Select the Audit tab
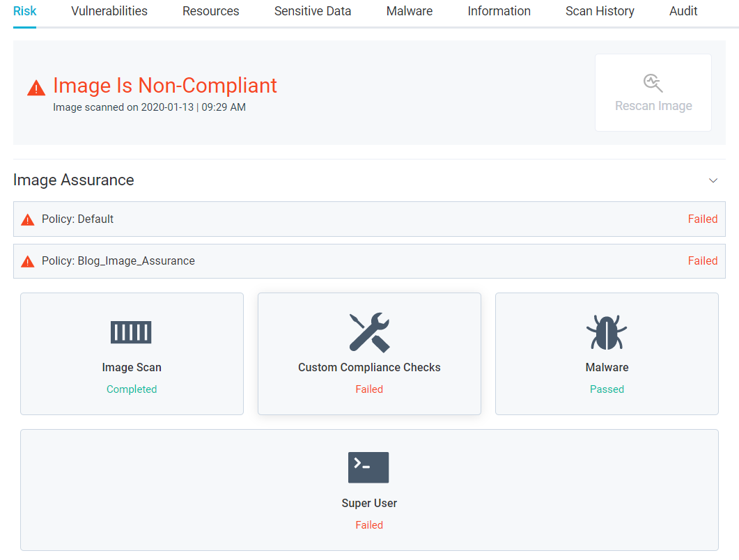This screenshot has width=739, height=560. tap(683, 11)
